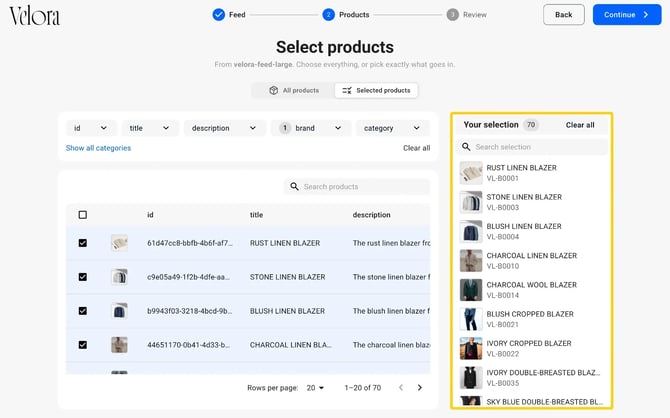Sort by the title column header
The width and height of the screenshot is (670, 418).
point(256,215)
